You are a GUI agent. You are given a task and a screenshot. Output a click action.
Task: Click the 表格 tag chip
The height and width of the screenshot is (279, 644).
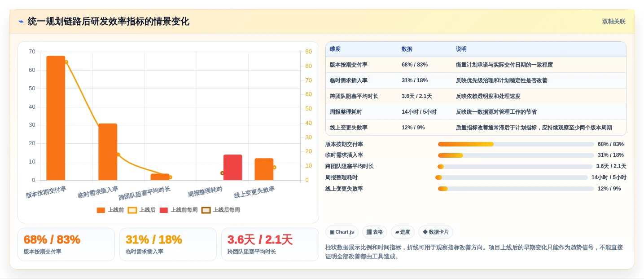(x=375, y=232)
